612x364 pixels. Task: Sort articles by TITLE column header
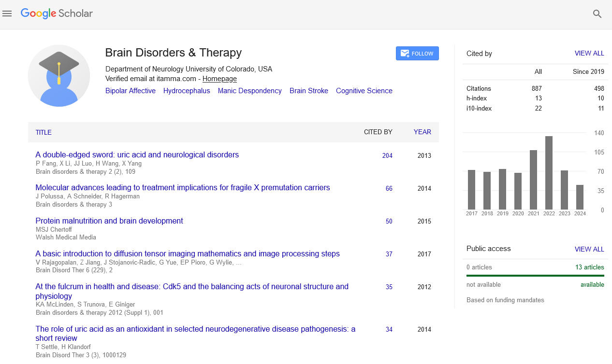point(44,132)
